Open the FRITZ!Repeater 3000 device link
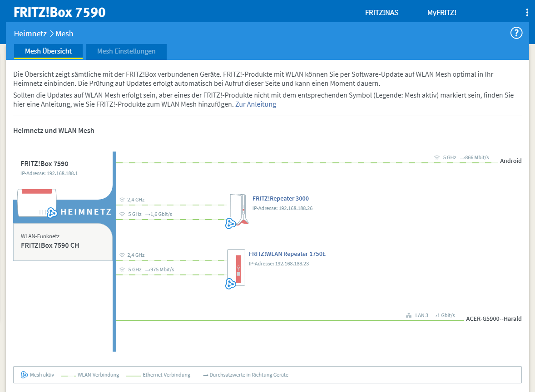The height and width of the screenshot is (392, 535). pos(281,198)
